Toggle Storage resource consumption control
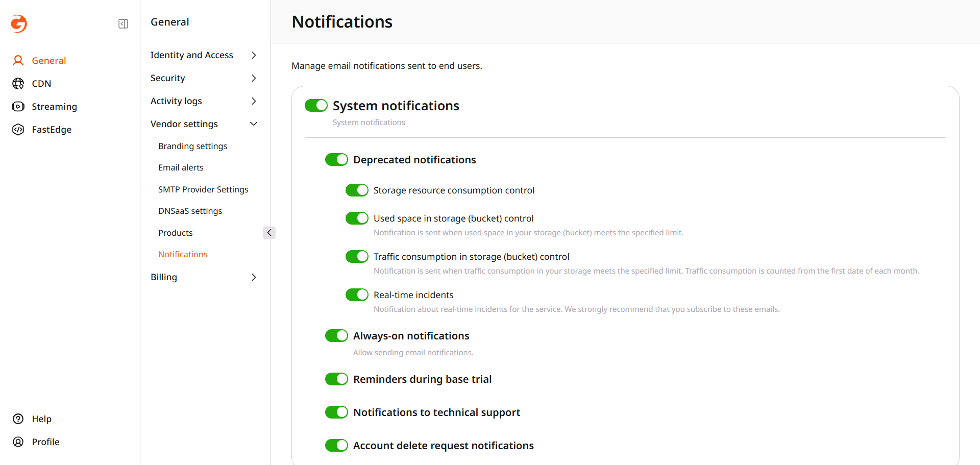 coord(357,190)
